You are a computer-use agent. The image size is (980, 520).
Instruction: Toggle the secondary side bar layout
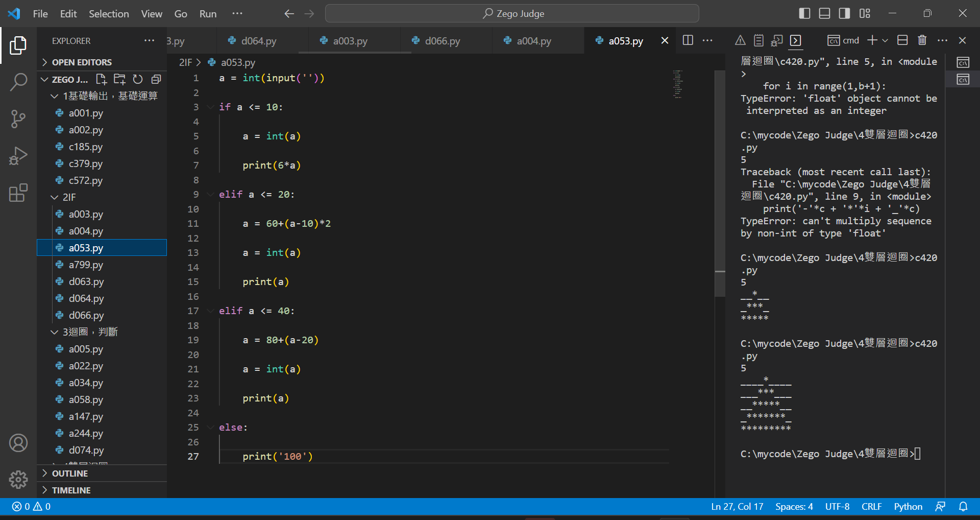[x=844, y=14]
